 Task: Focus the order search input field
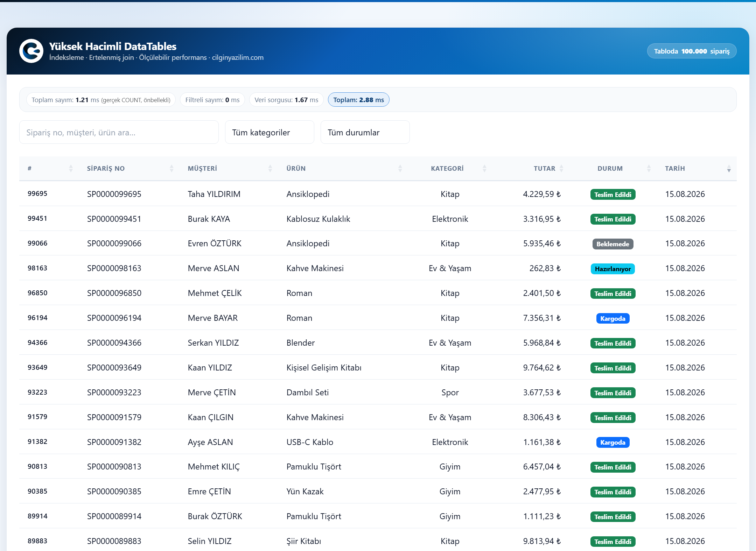pos(119,132)
